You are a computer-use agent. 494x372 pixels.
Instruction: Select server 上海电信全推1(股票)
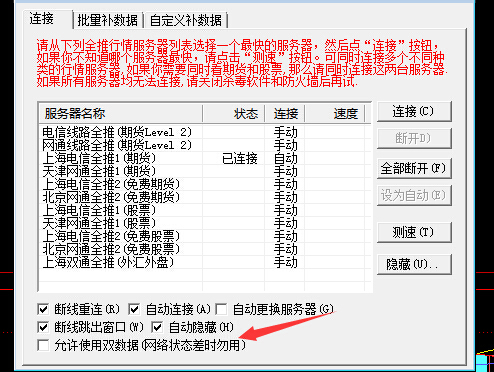(x=99, y=210)
